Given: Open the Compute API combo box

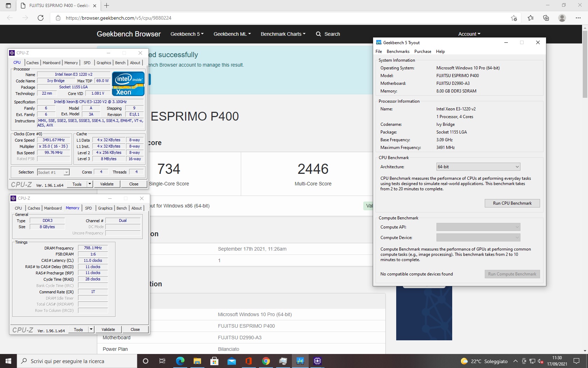Looking at the screenshot, I should pyautogui.click(x=478, y=227).
